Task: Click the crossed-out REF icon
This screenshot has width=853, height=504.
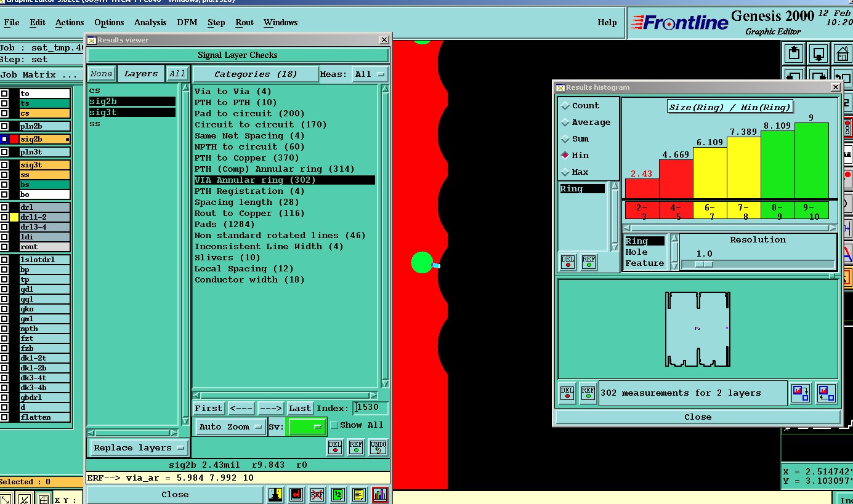Action: [317, 494]
